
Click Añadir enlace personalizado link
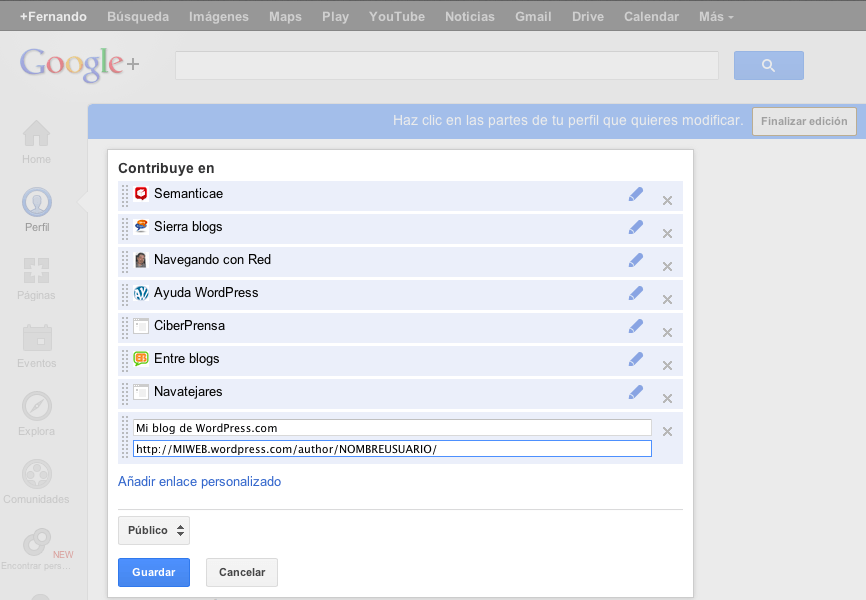199,481
